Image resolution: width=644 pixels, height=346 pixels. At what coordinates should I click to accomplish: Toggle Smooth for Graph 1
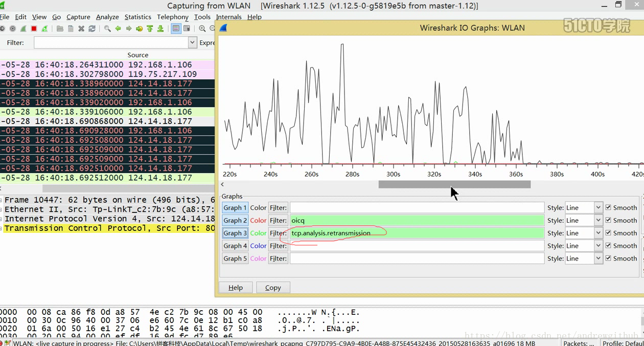[608, 208]
